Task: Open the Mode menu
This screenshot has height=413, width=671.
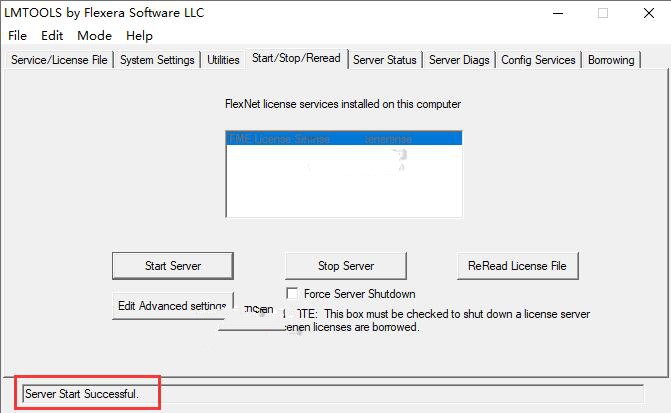Action: point(95,36)
